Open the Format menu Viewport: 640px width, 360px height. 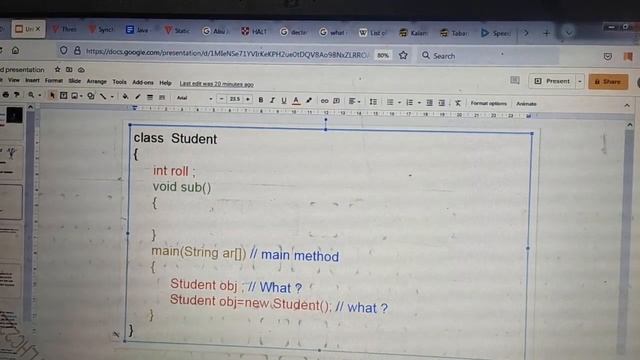pyautogui.click(x=53, y=81)
